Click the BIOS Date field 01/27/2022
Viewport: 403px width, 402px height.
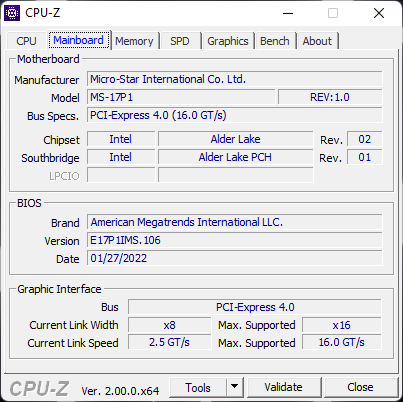[235, 258]
